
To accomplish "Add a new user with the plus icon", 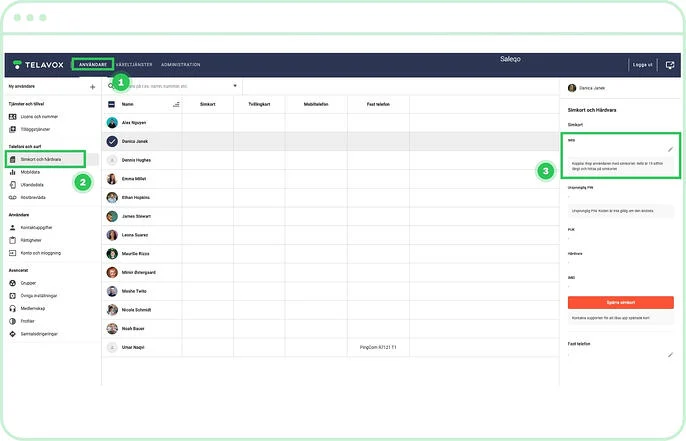I will [x=92, y=87].
